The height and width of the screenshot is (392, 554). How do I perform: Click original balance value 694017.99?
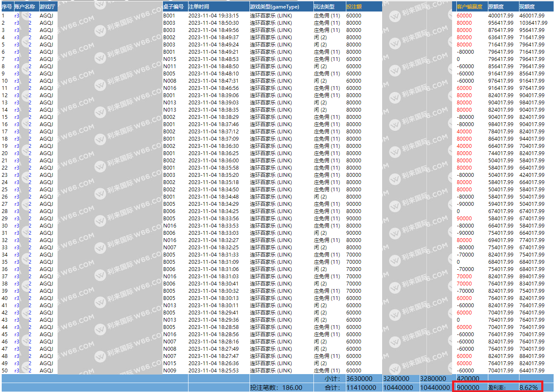click(x=501, y=240)
